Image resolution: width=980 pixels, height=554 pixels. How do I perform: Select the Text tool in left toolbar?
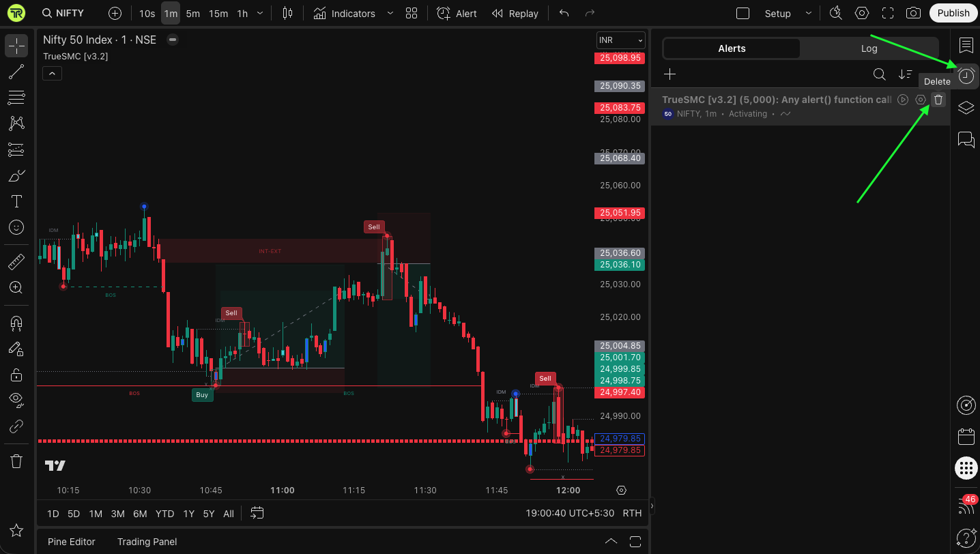[x=16, y=201]
